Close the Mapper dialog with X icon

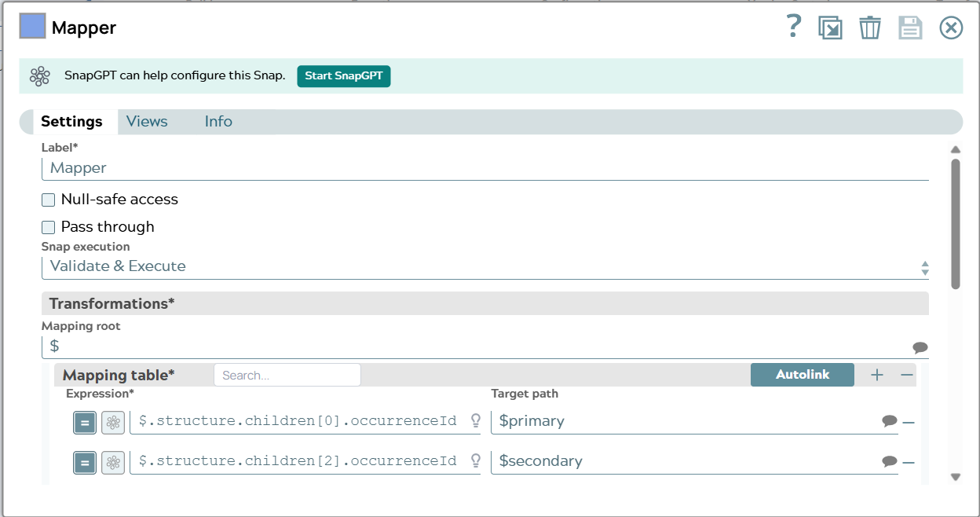[x=951, y=28]
